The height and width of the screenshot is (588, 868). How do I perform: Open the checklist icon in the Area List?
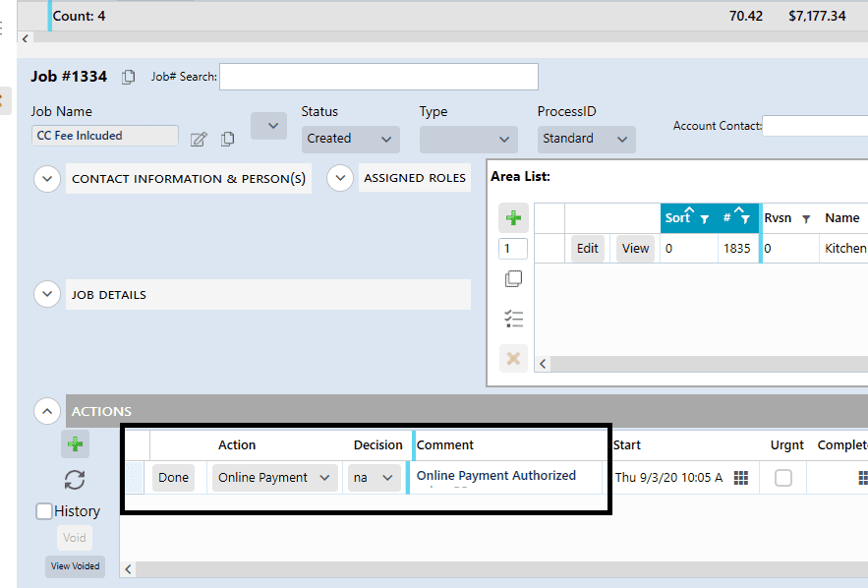point(512,319)
